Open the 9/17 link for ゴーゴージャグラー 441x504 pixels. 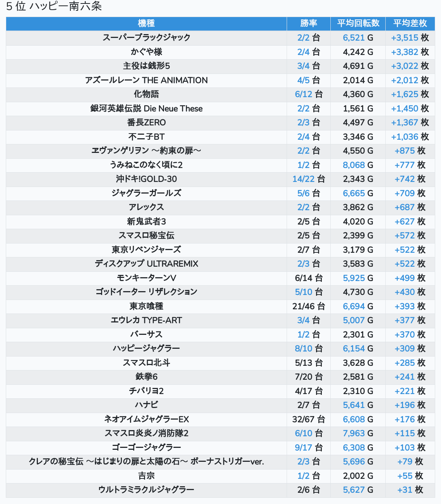[303, 448]
